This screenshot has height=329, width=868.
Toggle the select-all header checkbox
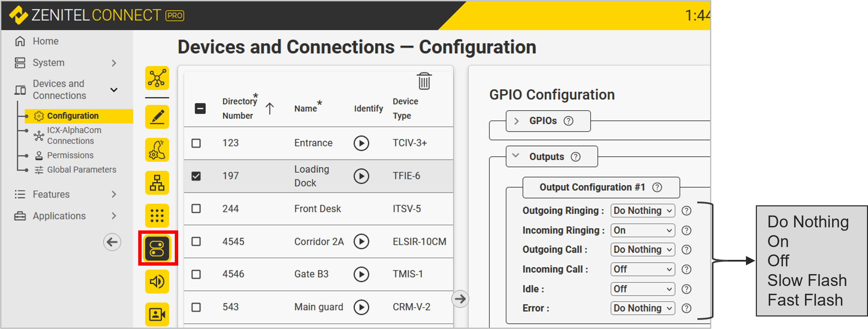[200, 108]
